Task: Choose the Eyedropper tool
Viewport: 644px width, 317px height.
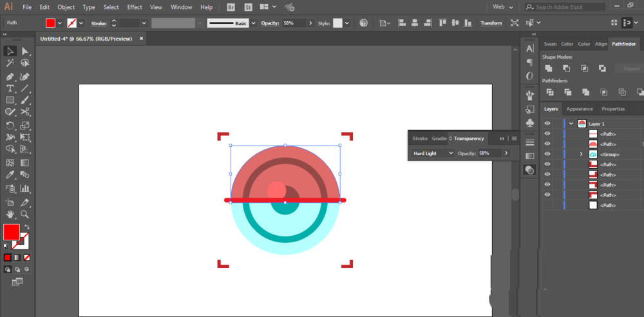Action: click(x=10, y=175)
